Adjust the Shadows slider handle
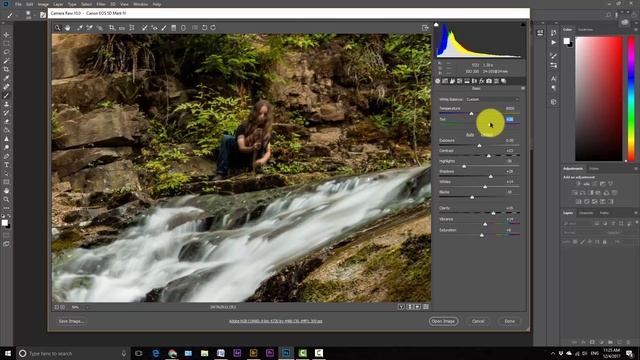640x360 pixels. (x=491, y=176)
